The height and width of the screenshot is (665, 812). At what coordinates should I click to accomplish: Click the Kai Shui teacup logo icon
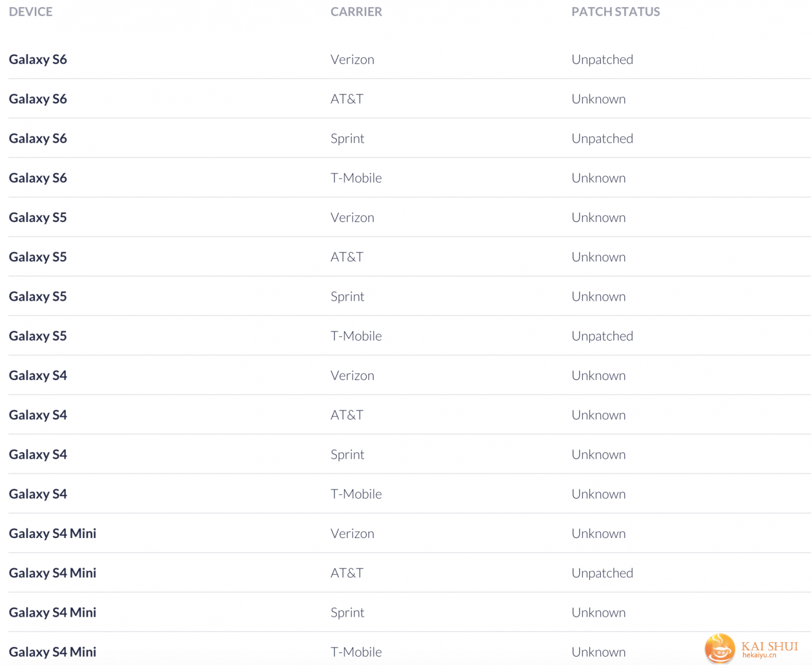pos(720,649)
